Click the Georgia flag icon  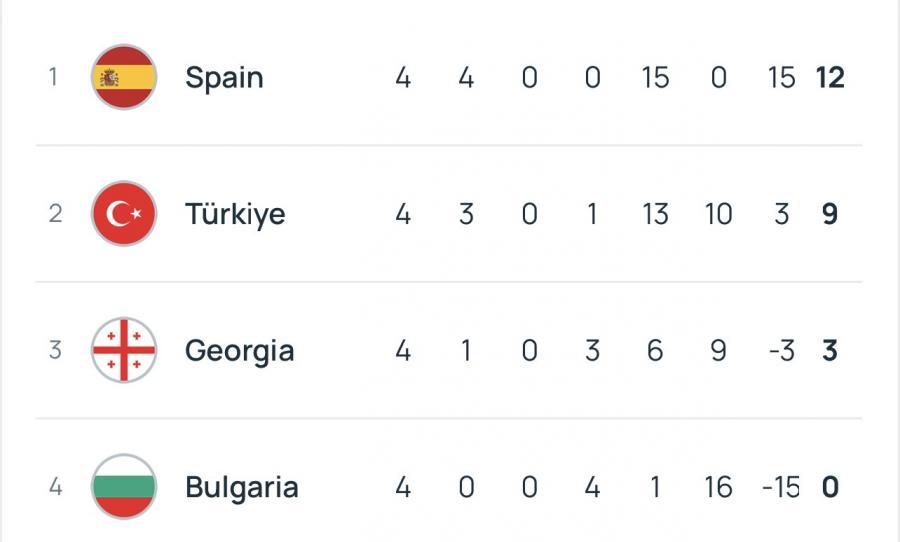[x=124, y=350]
